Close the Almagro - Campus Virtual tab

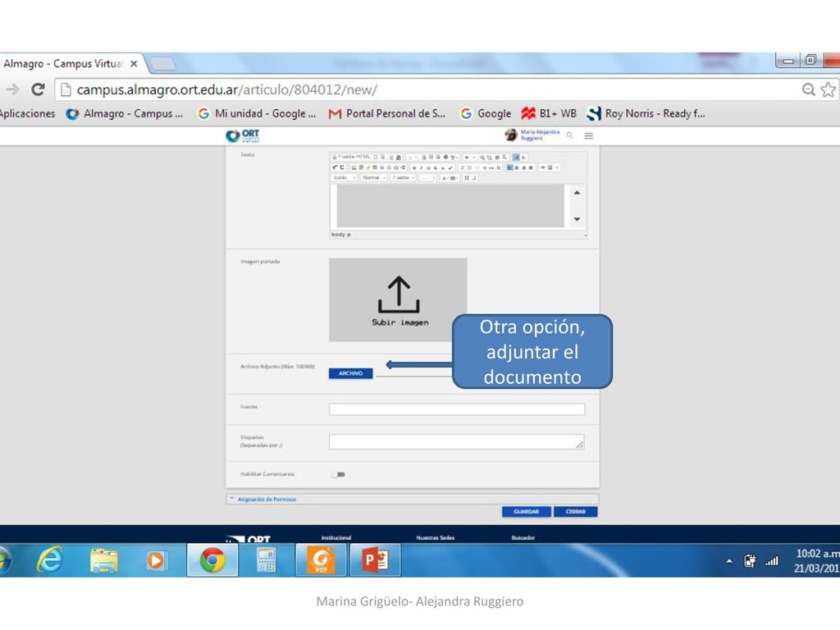[x=134, y=64]
